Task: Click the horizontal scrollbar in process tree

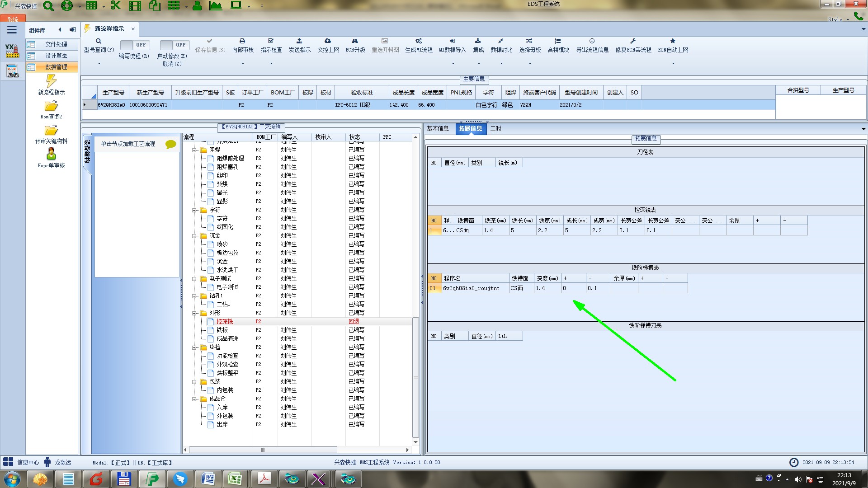Action: [262, 450]
